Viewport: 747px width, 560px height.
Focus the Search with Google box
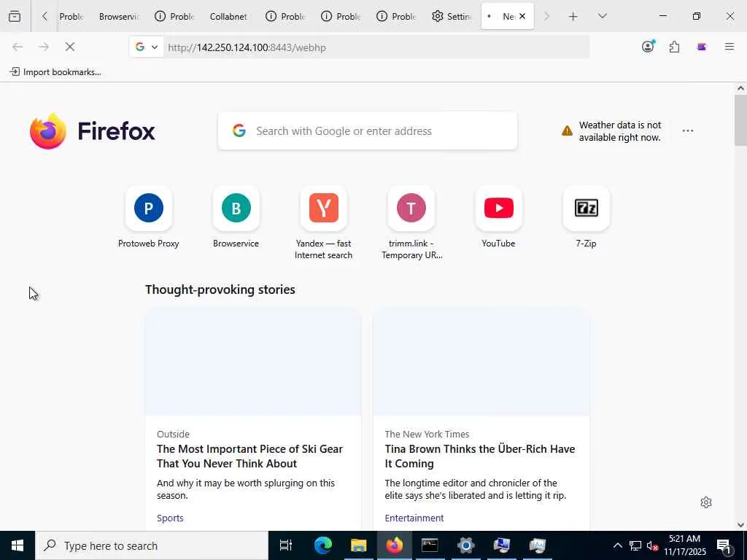point(368,131)
